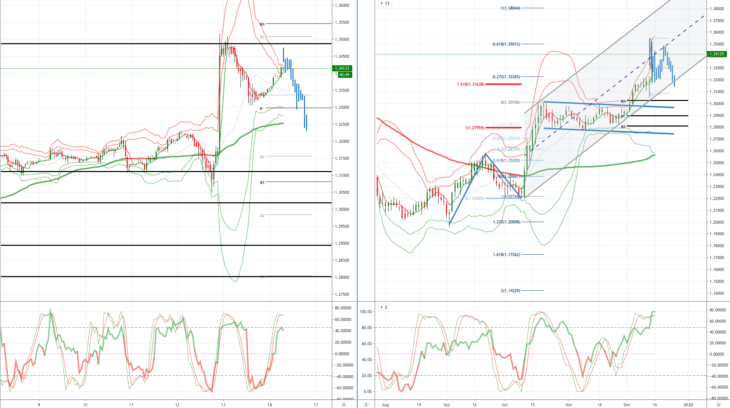730x408 pixels.
Task: Click the 13 date label on left time axis
Action: pos(223,405)
